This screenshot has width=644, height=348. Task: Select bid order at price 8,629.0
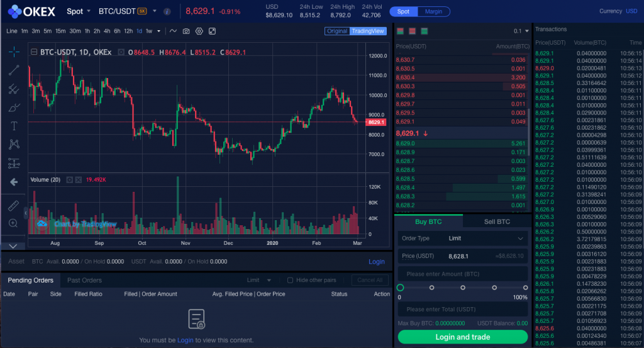tap(461, 143)
